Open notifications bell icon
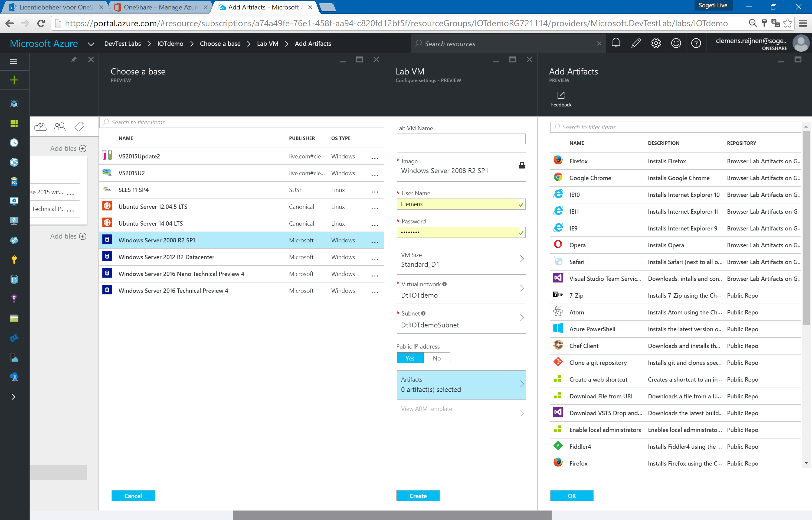Screen dimensions: 812x520 pos(616,43)
